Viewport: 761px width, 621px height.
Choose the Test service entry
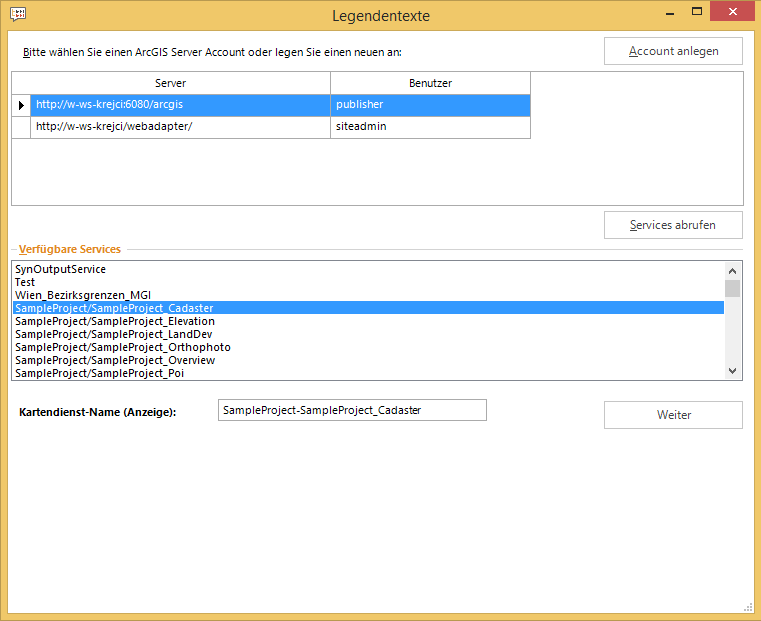click(x=25, y=282)
